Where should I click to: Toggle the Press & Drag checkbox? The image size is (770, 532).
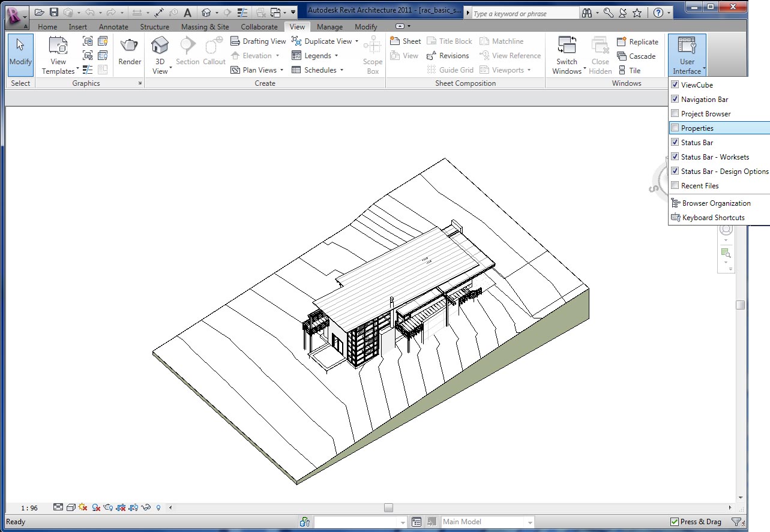[x=675, y=522]
